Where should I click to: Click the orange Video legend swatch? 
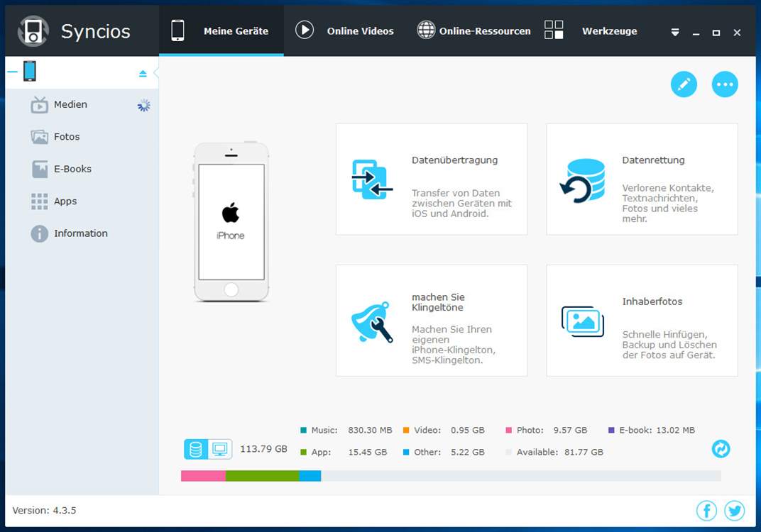pos(406,430)
